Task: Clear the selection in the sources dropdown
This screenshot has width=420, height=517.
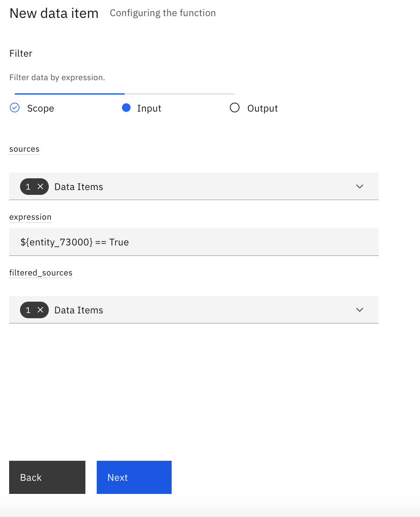Action: click(x=40, y=187)
